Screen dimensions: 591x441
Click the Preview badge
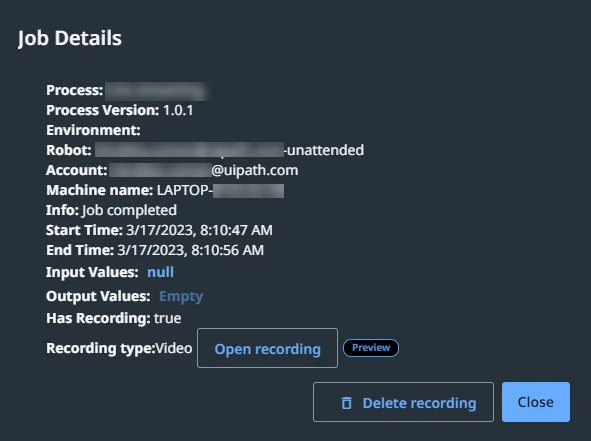coord(371,348)
